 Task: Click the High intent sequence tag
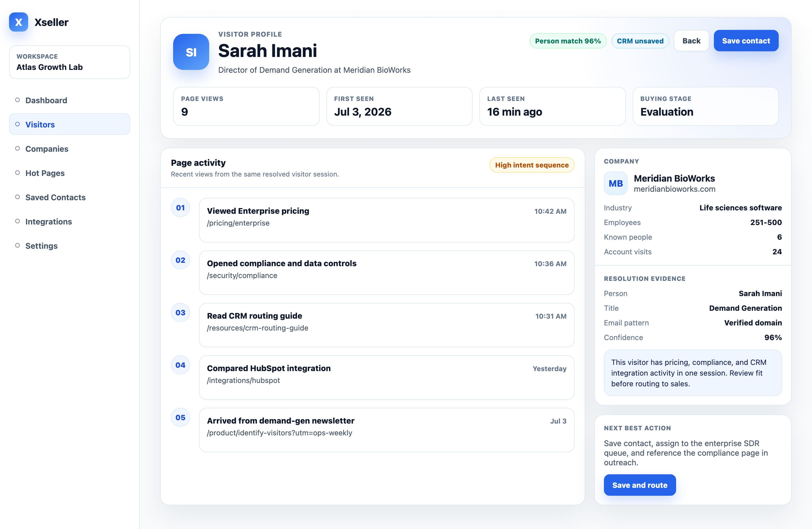[531, 165]
